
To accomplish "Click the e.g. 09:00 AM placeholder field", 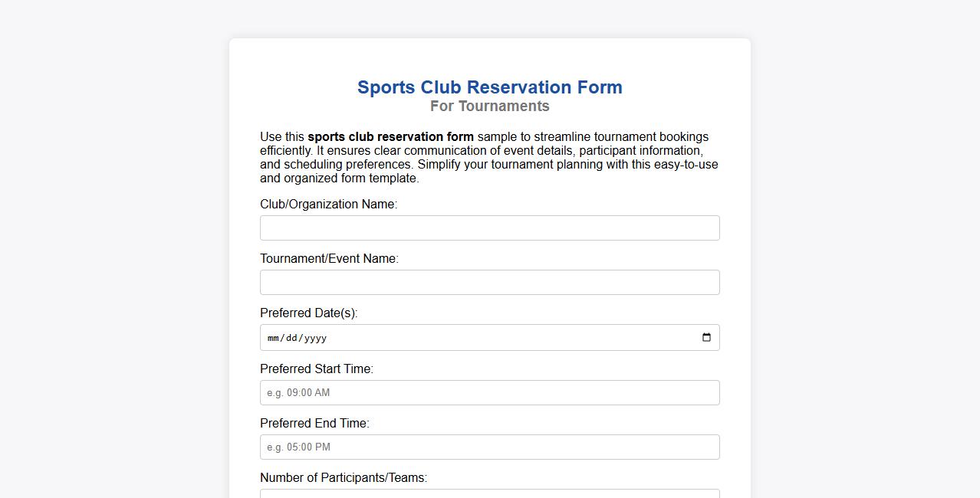I will pos(489,392).
